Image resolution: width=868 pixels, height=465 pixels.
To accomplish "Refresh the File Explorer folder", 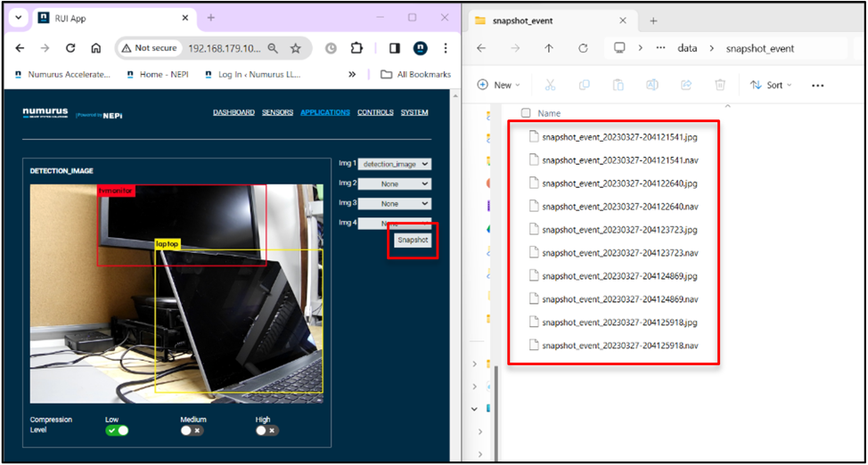I will (x=582, y=48).
